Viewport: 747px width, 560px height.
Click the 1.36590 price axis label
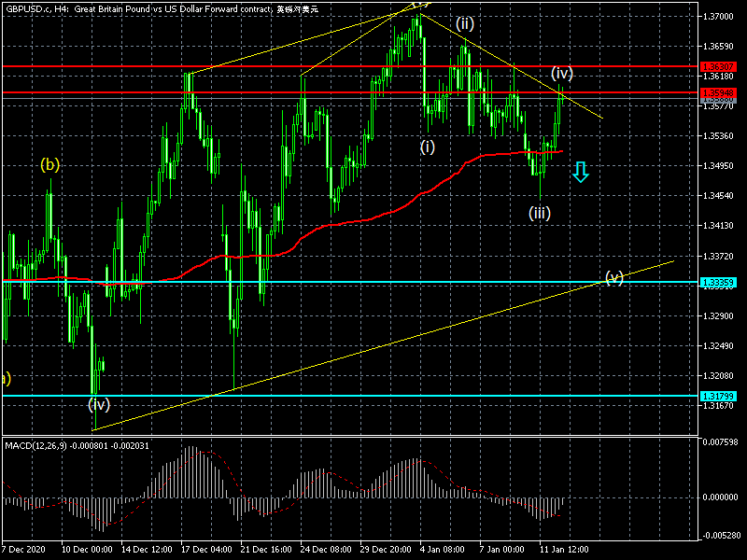[718, 47]
